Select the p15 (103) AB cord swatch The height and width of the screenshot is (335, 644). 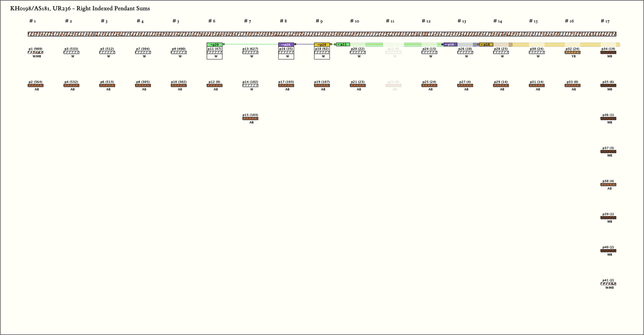click(x=250, y=119)
